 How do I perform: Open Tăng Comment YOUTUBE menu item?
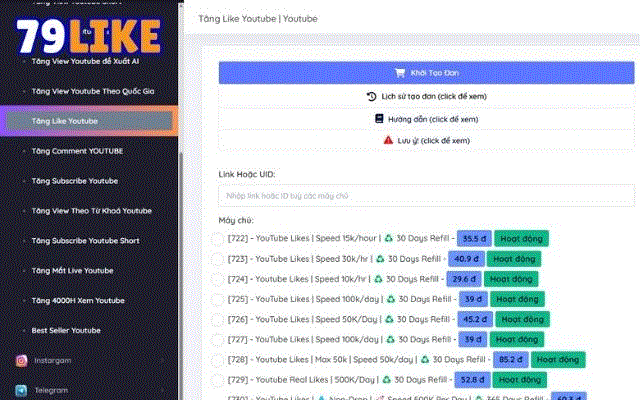point(78,151)
